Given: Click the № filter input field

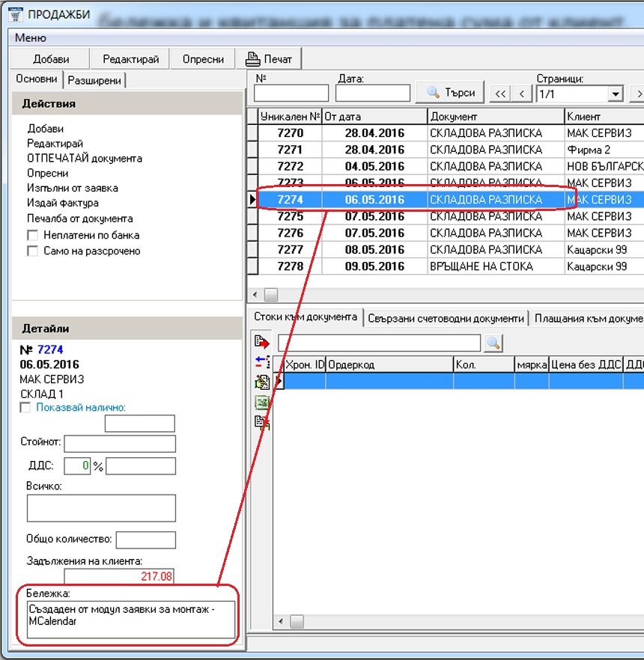Looking at the screenshot, I should click(x=291, y=93).
